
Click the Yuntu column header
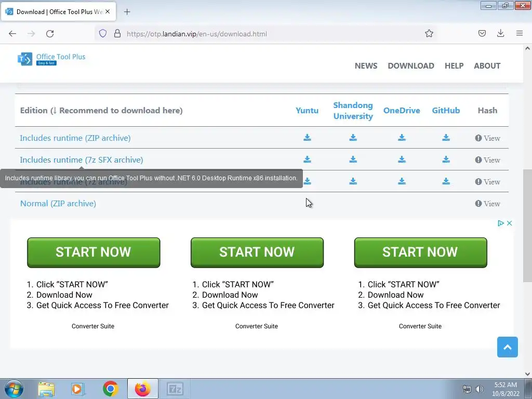[x=307, y=111]
